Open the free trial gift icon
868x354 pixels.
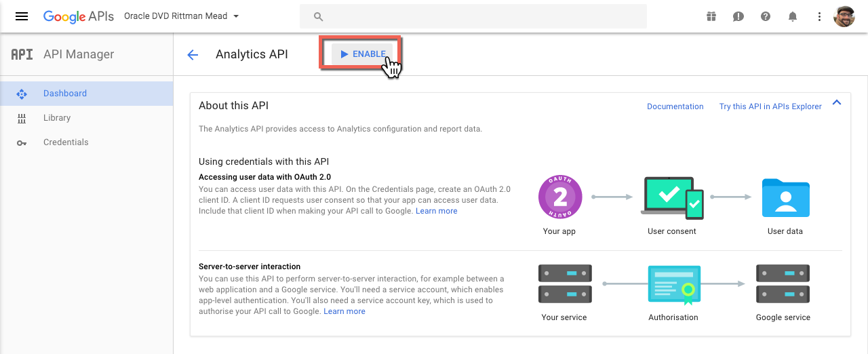point(711,16)
